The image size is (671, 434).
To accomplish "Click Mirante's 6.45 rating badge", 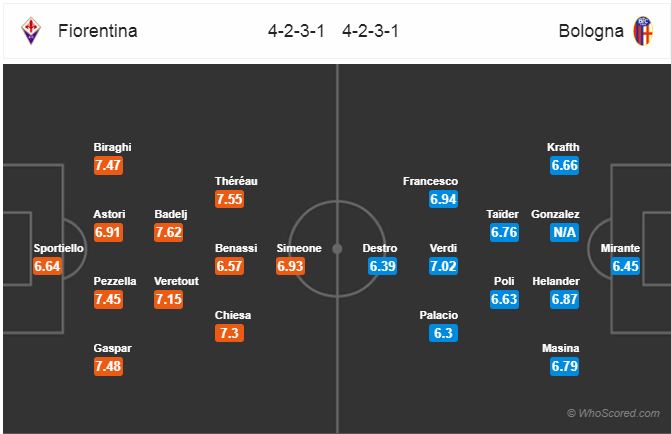I will pyautogui.click(x=625, y=266).
